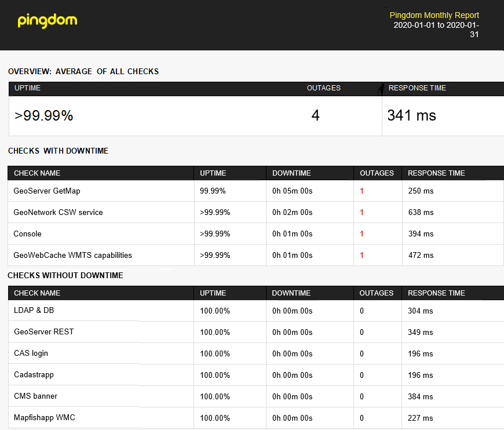This screenshot has height=430, width=504.
Task: Click response time 638 ms
Action: (x=421, y=212)
